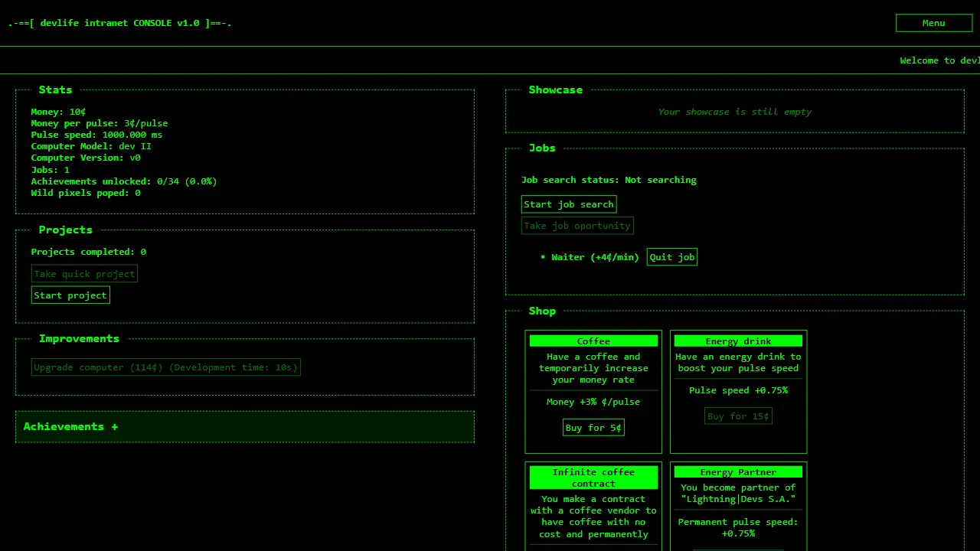The height and width of the screenshot is (551, 980).
Task: Click Achievements unlocked: 0/34 stat
Action: click(x=124, y=181)
